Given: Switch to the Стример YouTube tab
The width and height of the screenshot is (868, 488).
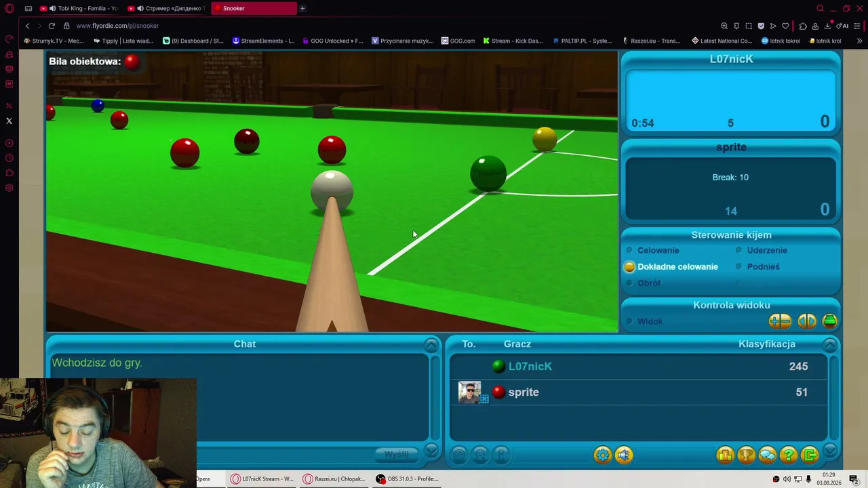Looking at the screenshot, I should [x=165, y=8].
